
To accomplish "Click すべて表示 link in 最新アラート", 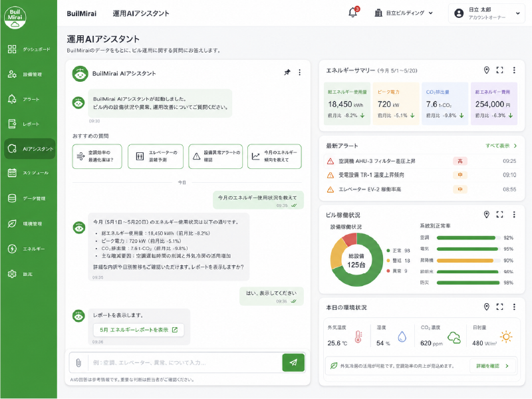I will (x=501, y=146).
